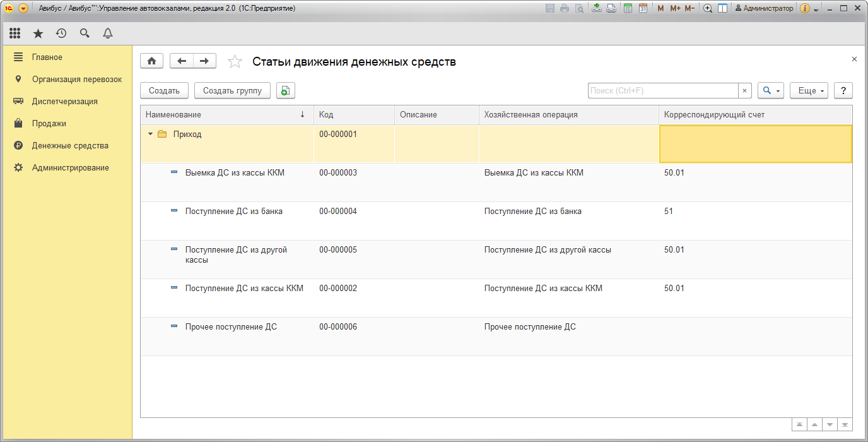Sort by the Код column header
The height and width of the screenshot is (442, 868).
[x=353, y=115]
